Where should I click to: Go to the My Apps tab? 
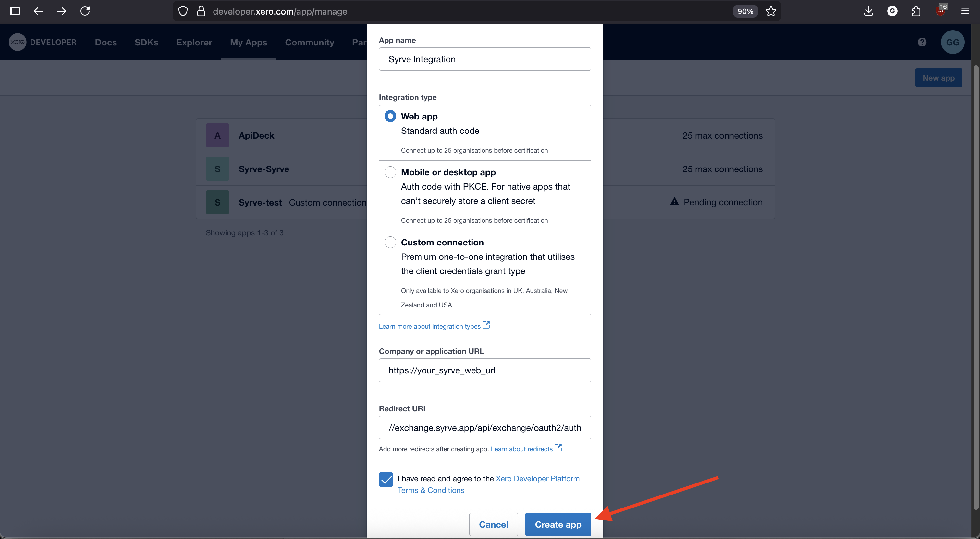point(249,42)
